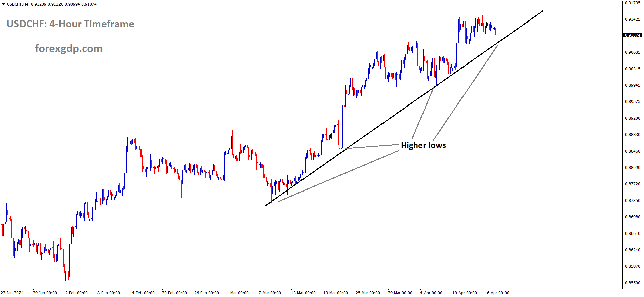Screen dimensions: 644x297
Task: Click price label 0.88830 on scale
Action: tap(632, 135)
